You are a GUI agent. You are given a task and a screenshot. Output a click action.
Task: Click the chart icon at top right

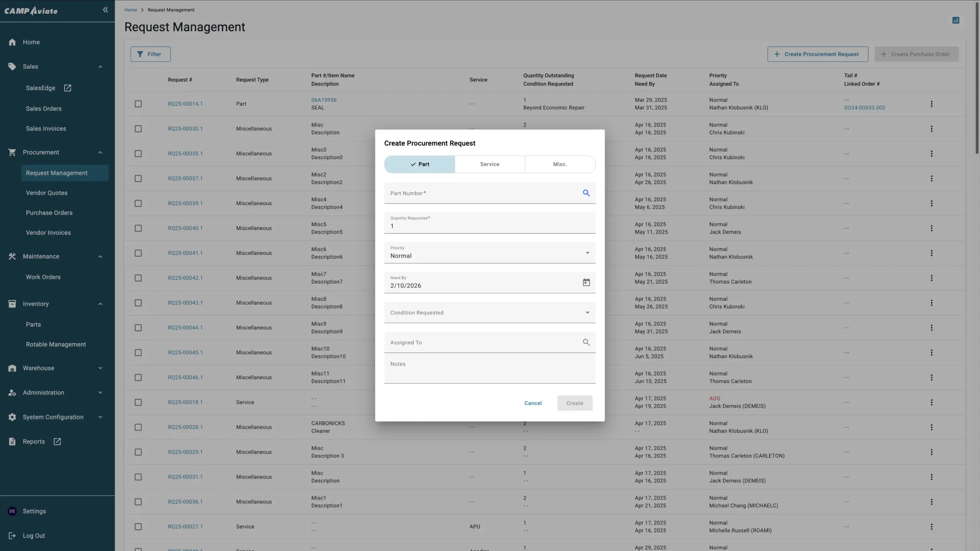point(955,20)
